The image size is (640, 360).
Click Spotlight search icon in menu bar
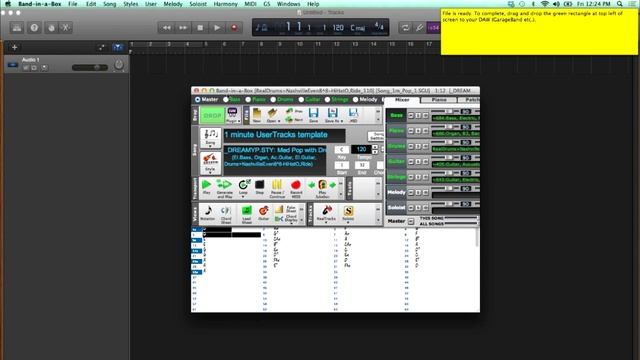tap(620, 4)
